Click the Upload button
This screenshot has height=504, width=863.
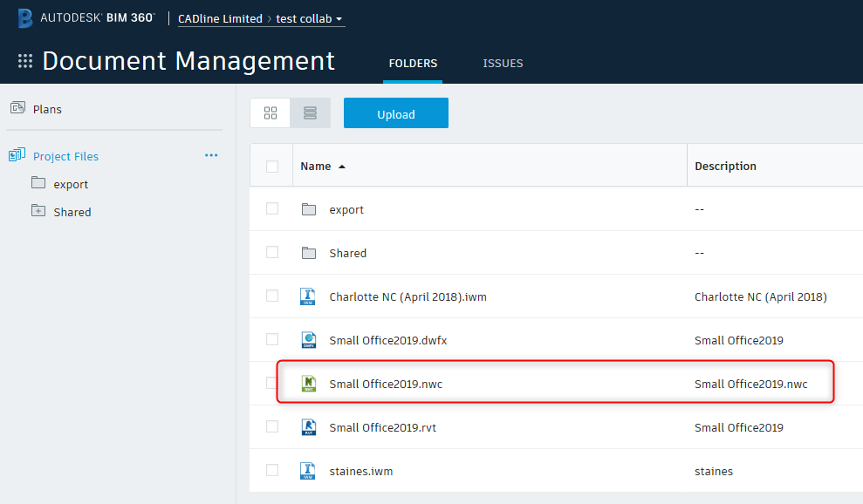click(x=396, y=113)
